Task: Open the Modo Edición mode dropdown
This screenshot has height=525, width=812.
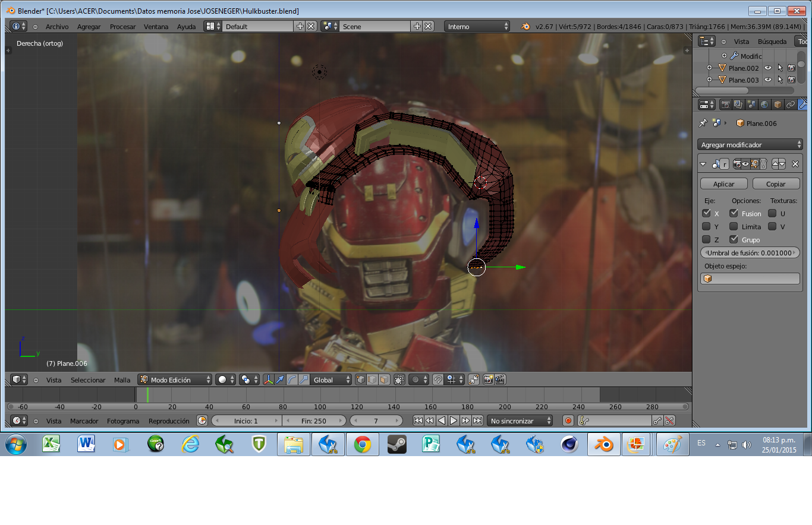Action: tap(175, 379)
